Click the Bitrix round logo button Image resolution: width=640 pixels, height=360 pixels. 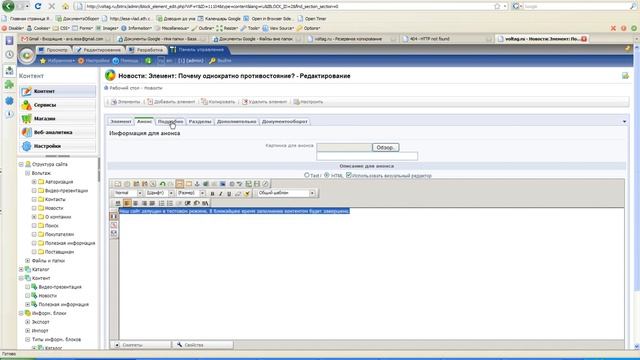[x=27, y=56]
